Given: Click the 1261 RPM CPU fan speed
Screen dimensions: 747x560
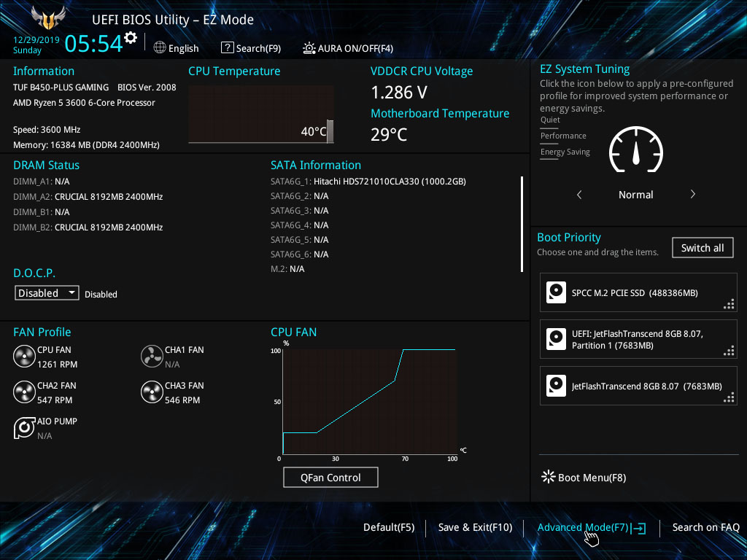Looking at the screenshot, I should pos(57,365).
